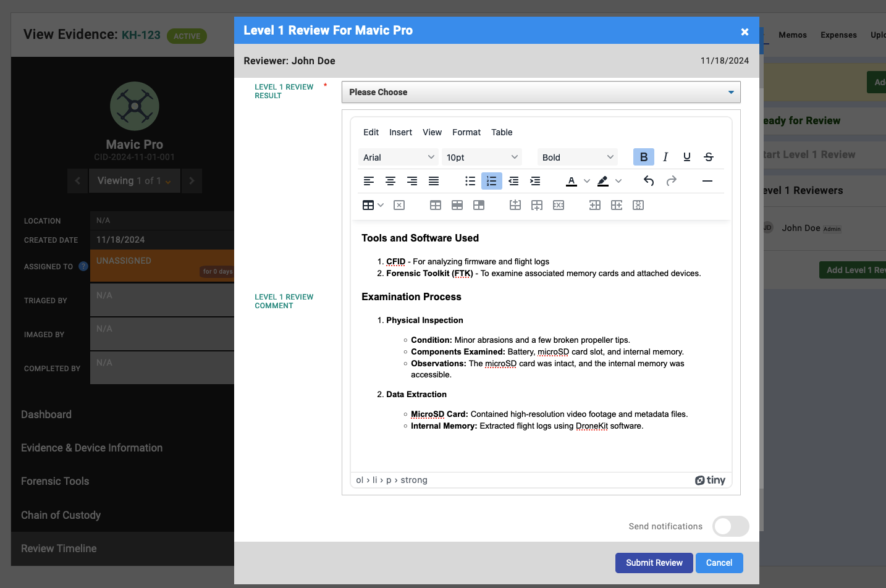Click the insert table icon
Viewport: 886px width, 588px height.
368,205
